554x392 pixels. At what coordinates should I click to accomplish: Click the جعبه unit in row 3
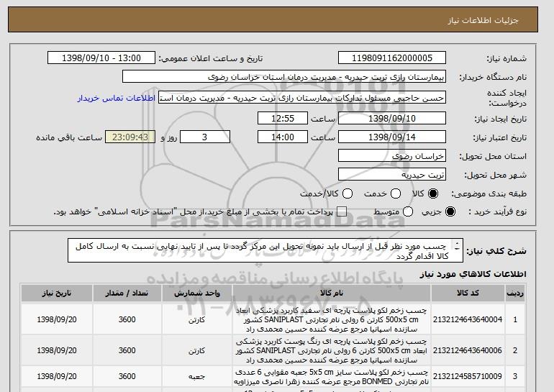197,377
